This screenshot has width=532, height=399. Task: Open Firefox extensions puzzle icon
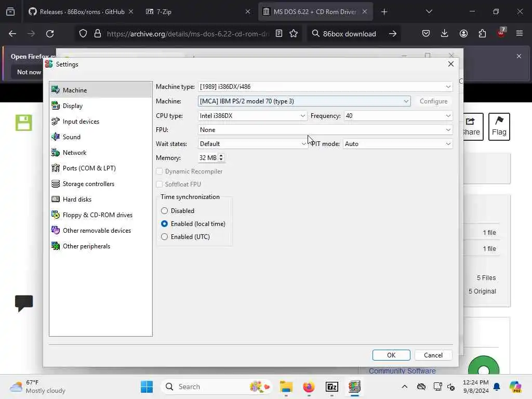pyautogui.click(x=482, y=34)
